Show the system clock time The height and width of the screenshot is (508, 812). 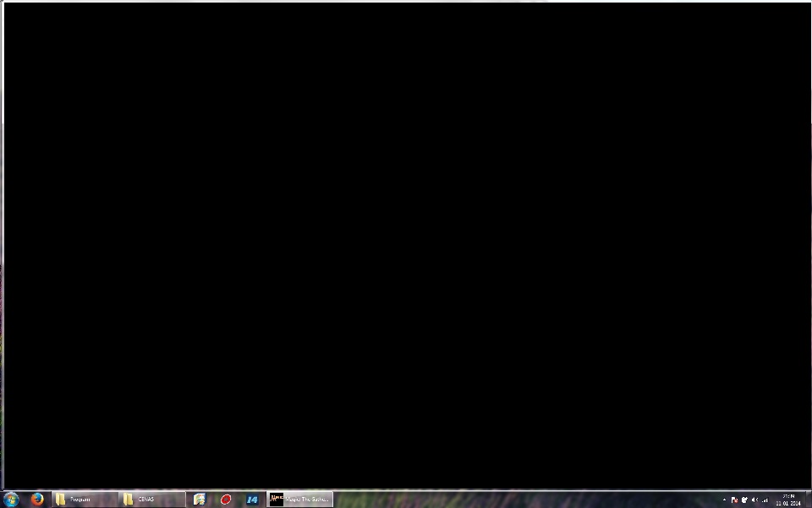coord(788,496)
